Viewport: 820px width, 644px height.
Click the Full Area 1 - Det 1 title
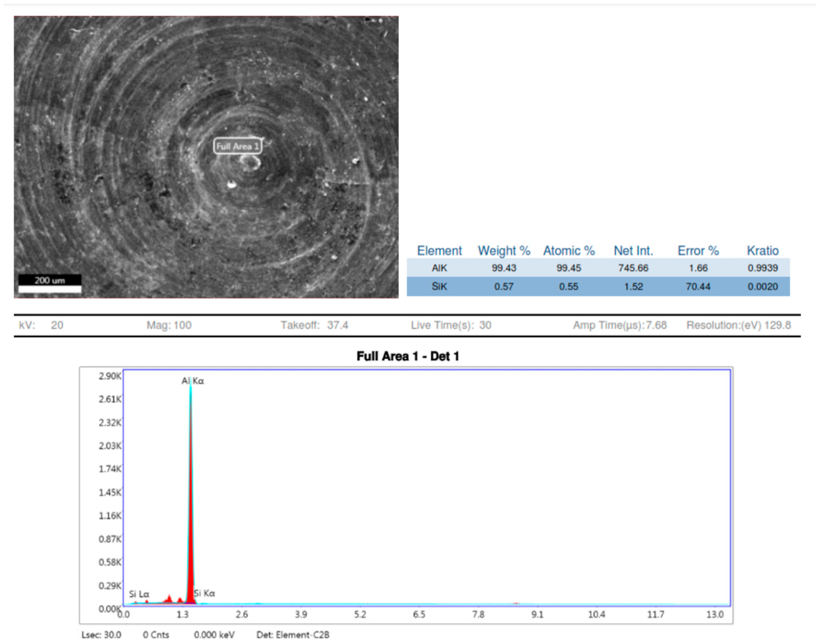(408, 356)
